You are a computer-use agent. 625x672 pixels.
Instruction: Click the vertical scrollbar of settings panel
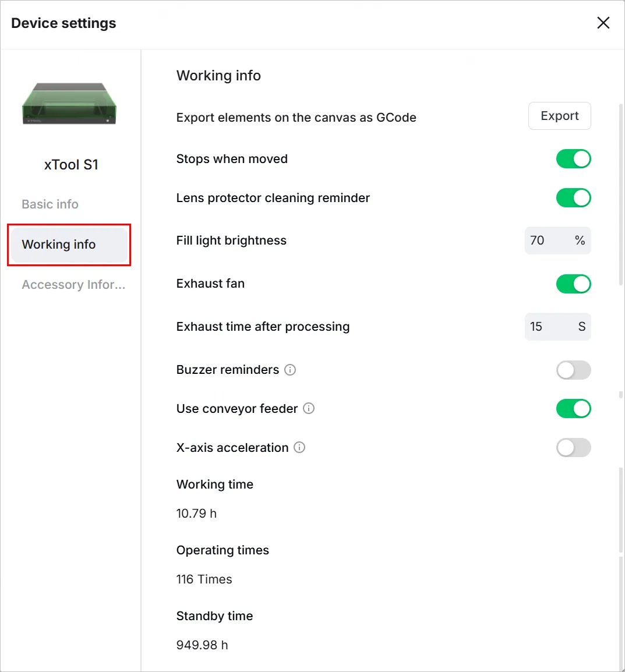621,195
